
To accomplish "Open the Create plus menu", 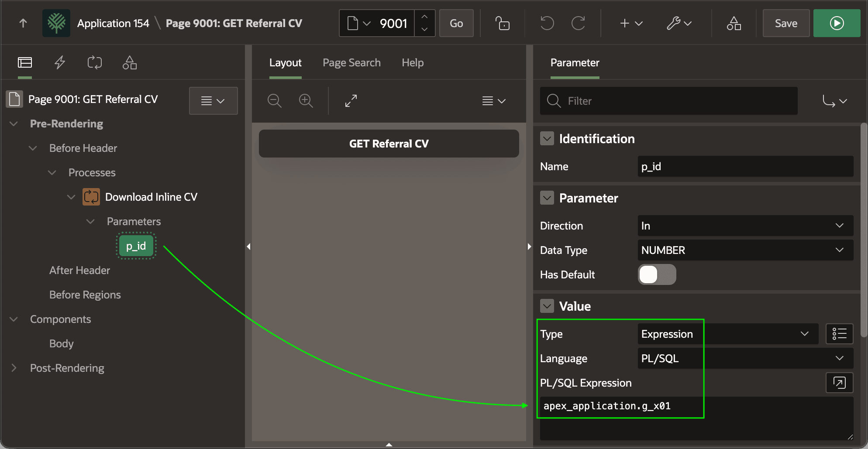I will [x=631, y=23].
